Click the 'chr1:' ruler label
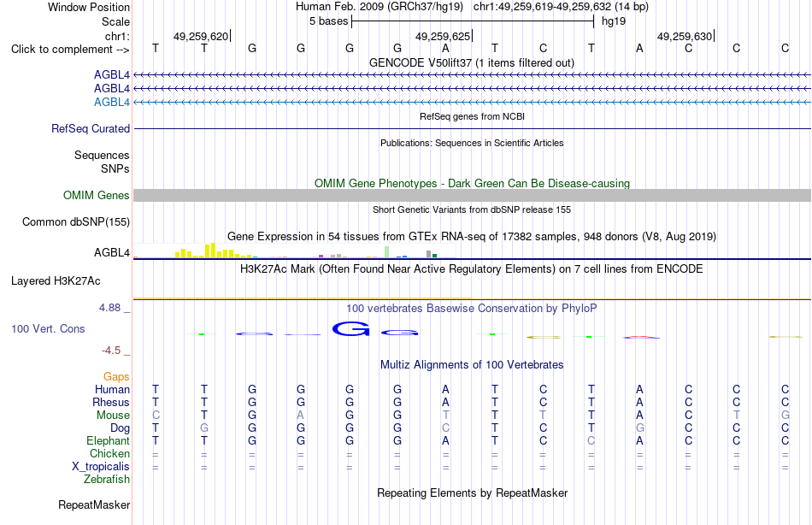Image resolution: width=812 pixels, height=525 pixels. (x=117, y=36)
